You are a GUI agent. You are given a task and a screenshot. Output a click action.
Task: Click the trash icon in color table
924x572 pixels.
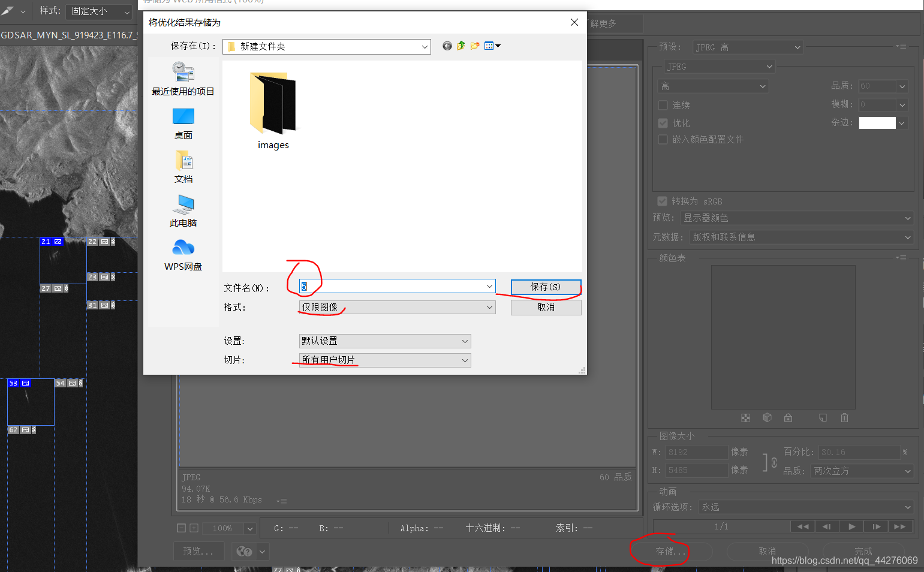pos(844,417)
